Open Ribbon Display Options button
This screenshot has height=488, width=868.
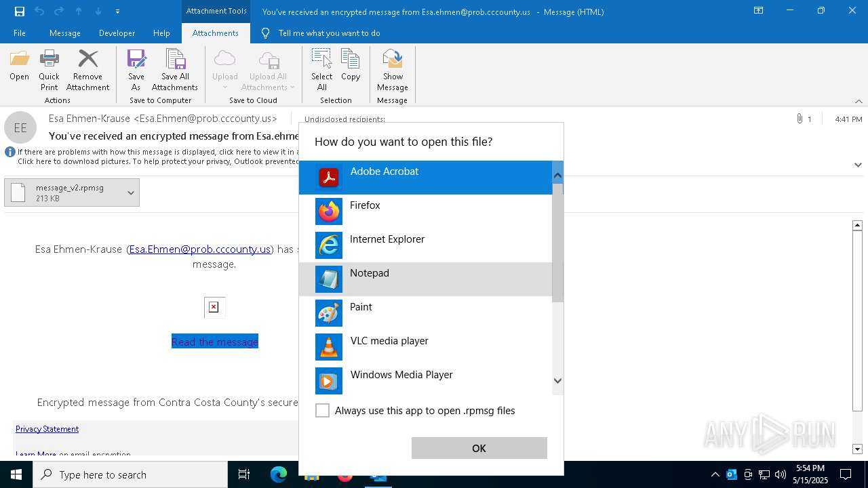point(758,11)
